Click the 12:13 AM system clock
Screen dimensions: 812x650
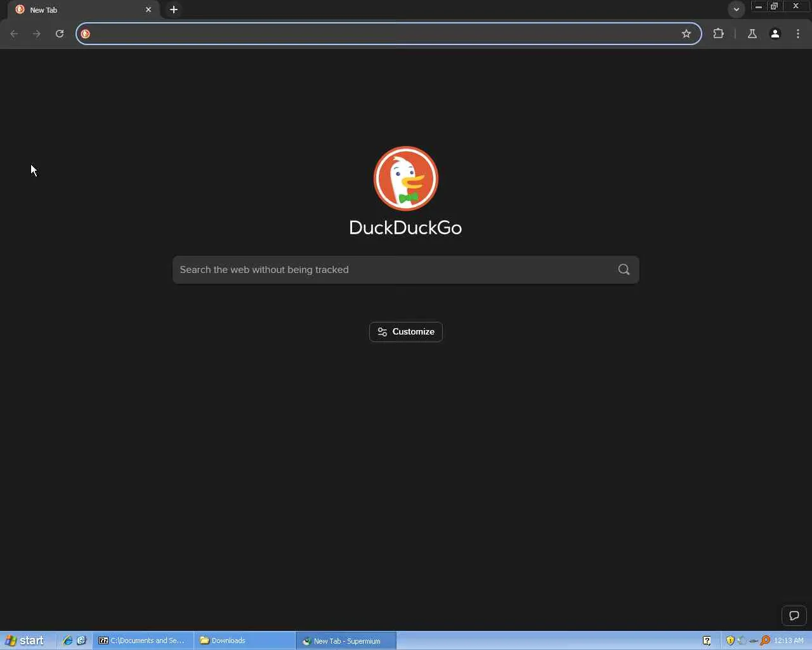[789, 640]
